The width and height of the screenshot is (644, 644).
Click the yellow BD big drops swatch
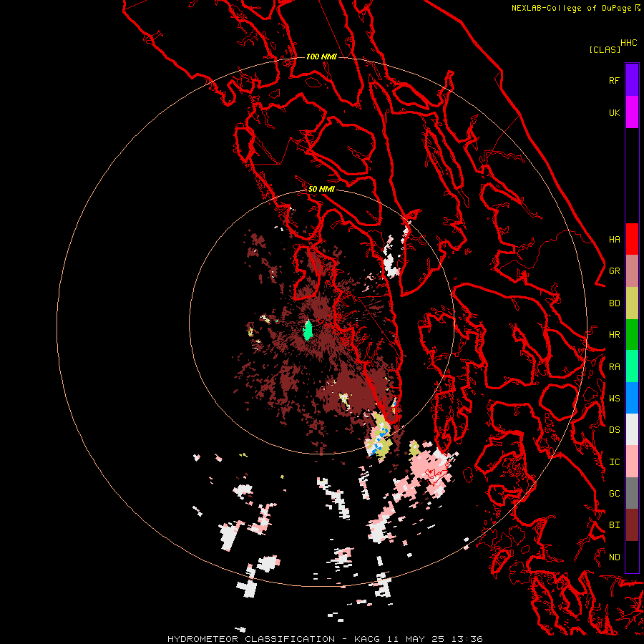(632, 303)
